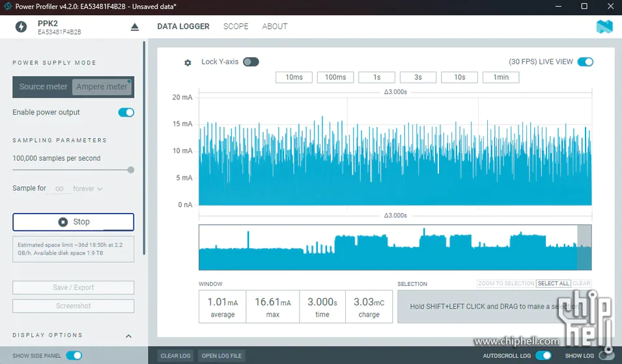Click the PPK2 device lightning icon

pyautogui.click(x=21, y=27)
